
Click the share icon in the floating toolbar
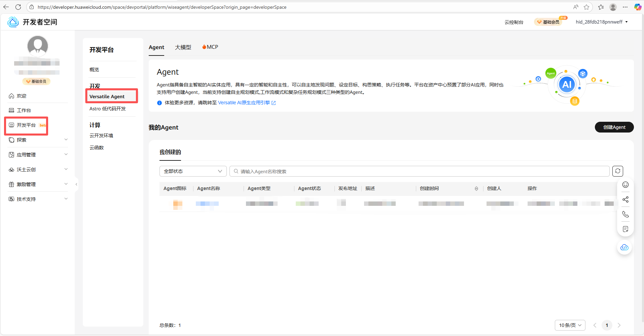(x=625, y=199)
